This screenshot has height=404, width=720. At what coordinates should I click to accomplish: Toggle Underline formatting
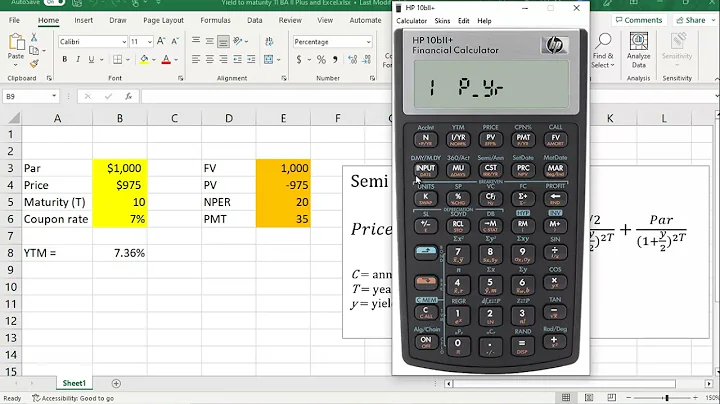[x=91, y=59]
